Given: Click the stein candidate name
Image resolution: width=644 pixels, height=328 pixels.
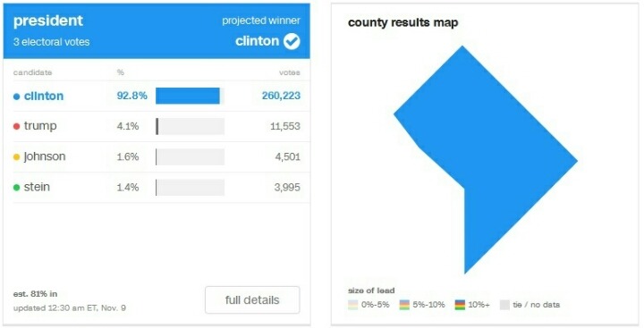Looking at the screenshot, I should [x=37, y=187].
